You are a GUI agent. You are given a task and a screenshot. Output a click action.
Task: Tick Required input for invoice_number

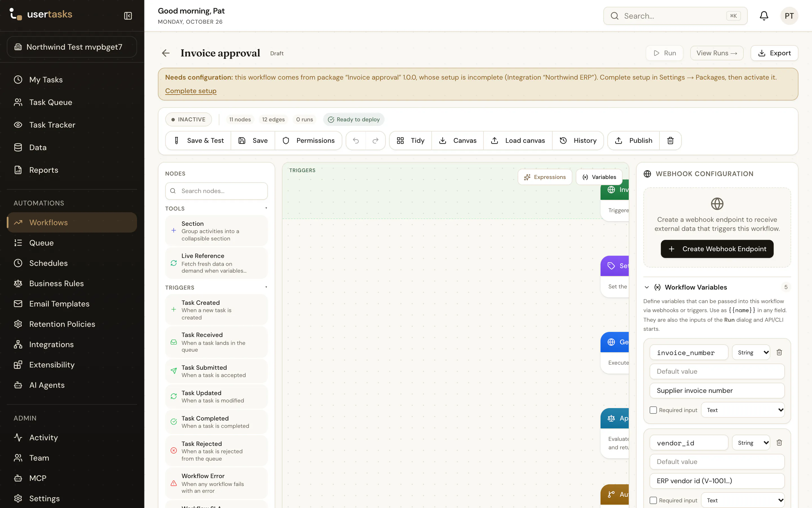tap(653, 410)
